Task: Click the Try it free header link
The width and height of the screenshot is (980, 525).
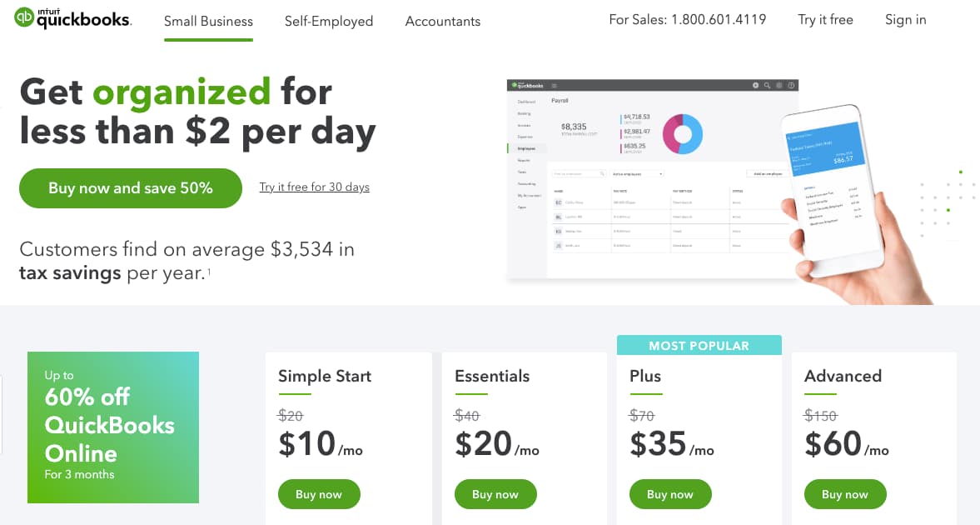Action: pos(825,19)
